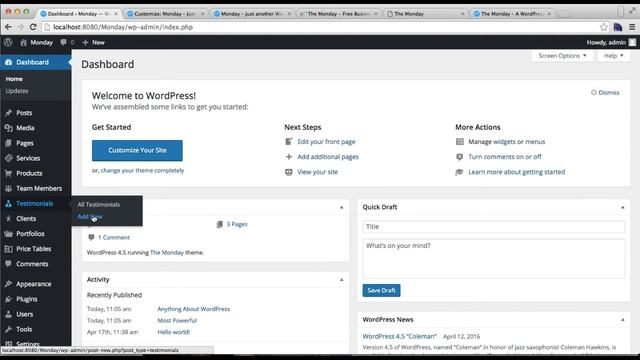Collapse the At a Glance panel arrow

[x=342, y=207]
